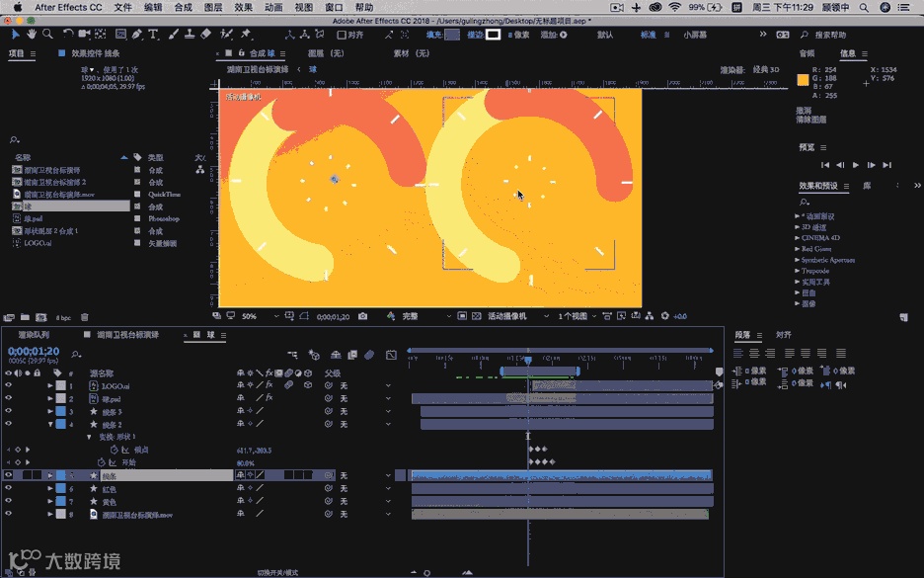Select the 小屏幕 workspace
924x578 pixels.
(695, 35)
